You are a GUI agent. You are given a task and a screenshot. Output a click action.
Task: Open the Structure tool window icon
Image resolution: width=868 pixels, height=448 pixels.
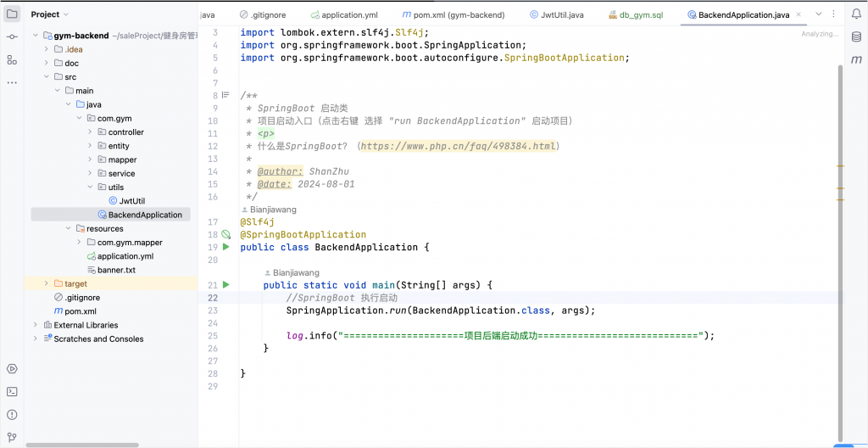(x=12, y=59)
